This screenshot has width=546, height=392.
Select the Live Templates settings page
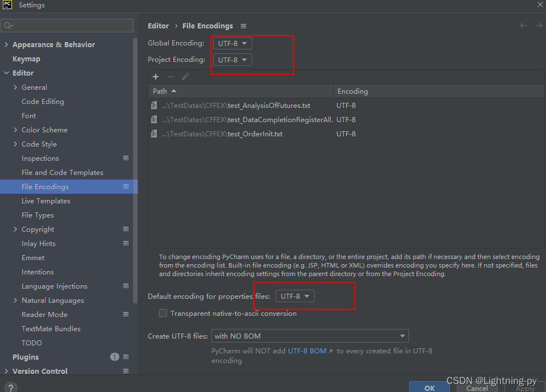point(46,201)
